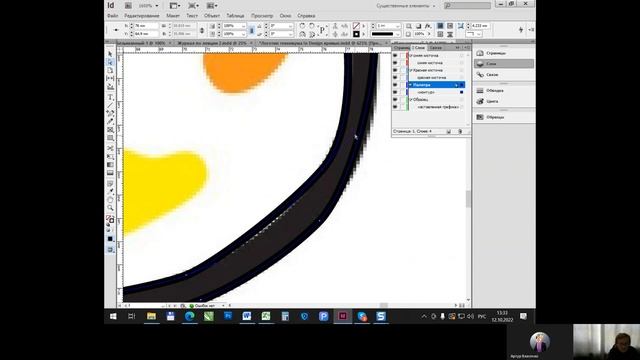Select the Hand tool
Viewport: 640px width, 360px height.
[x=110, y=200]
